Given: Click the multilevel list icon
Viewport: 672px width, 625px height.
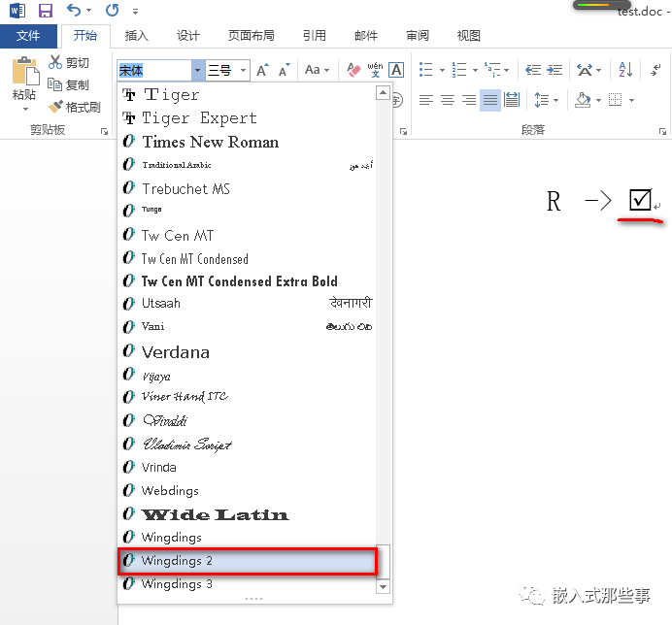Looking at the screenshot, I should point(492,70).
